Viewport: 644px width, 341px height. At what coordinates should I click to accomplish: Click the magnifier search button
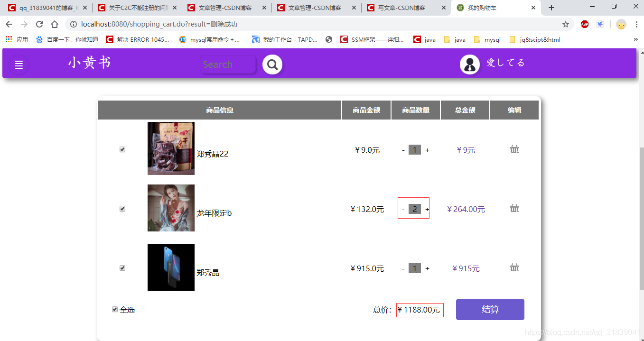pyautogui.click(x=272, y=65)
